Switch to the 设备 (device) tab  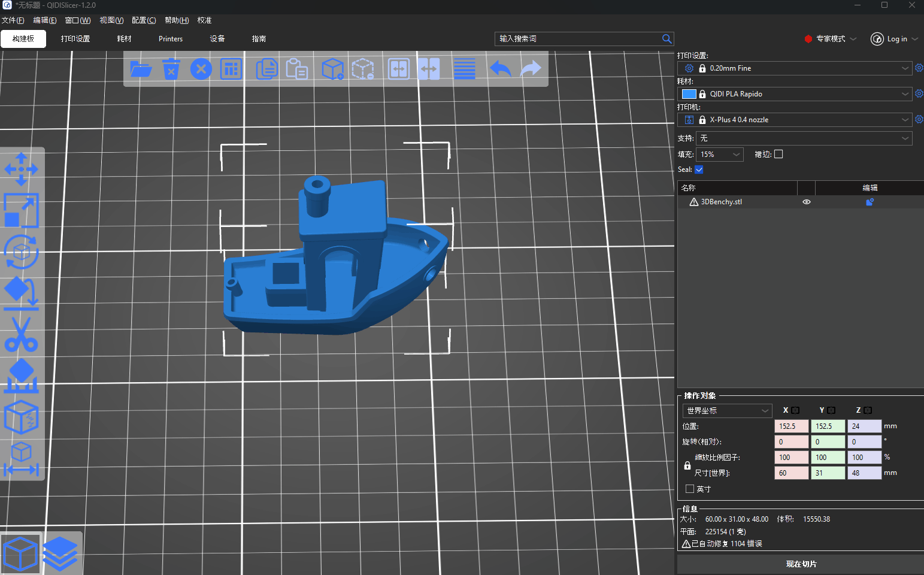tap(217, 39)
